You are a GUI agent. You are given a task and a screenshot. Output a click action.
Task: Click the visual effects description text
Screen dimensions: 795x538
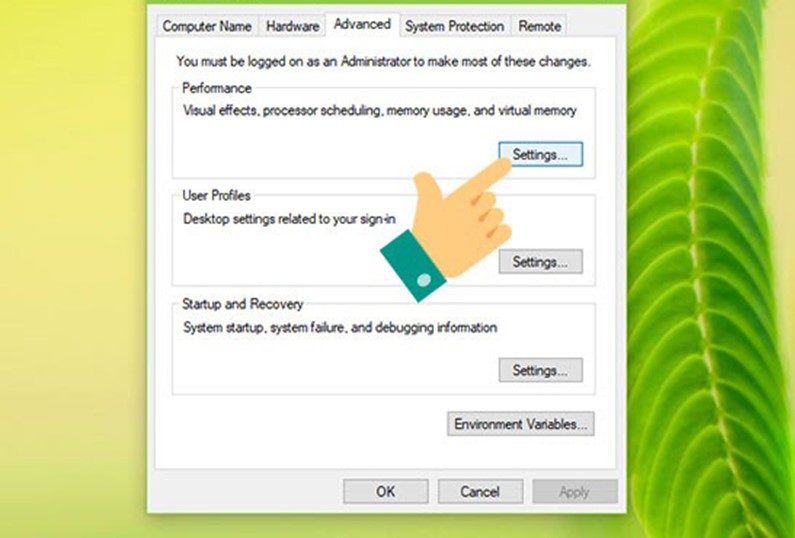coord(380,111)
